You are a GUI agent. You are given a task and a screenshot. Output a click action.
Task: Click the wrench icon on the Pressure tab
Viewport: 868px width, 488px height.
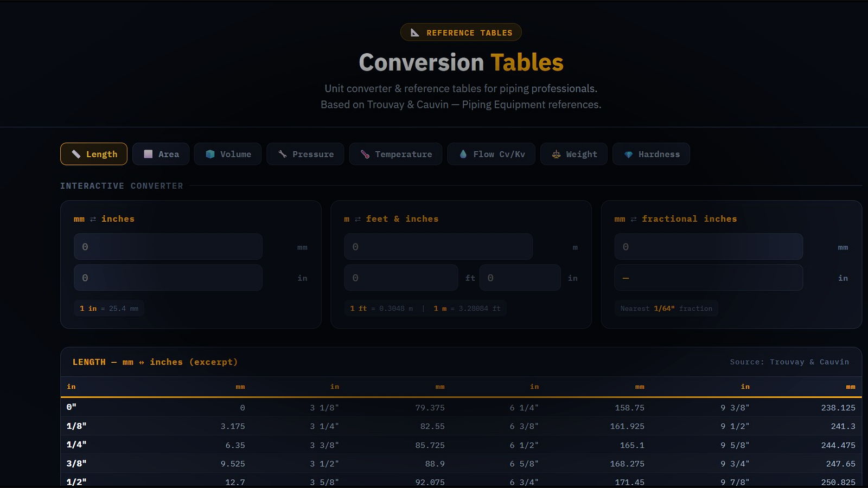click(282, 154)
